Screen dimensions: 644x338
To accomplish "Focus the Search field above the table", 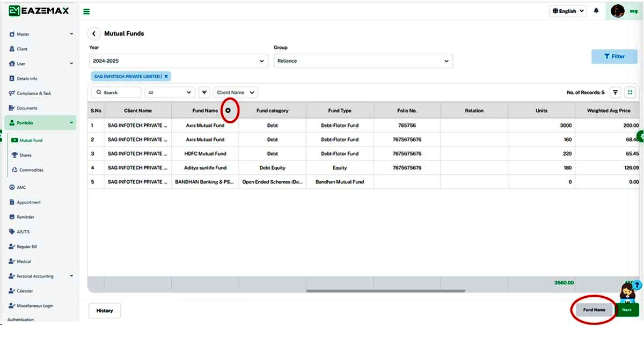I will [116, 92].
